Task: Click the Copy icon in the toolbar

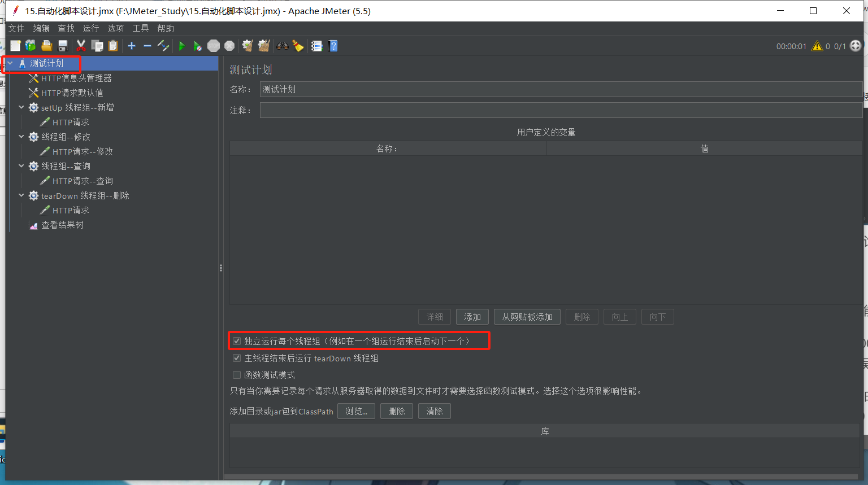Action: point(97,46)
